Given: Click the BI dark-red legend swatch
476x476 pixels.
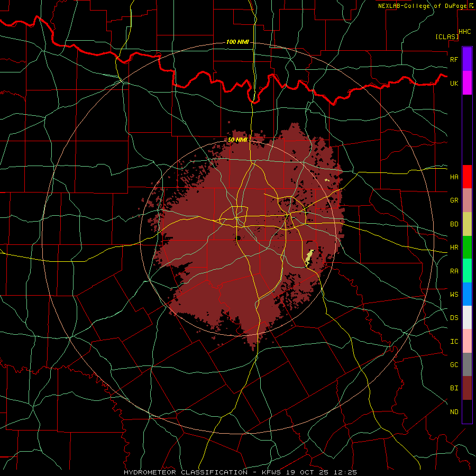Looking at the screenshot, I should pos(467,388).
